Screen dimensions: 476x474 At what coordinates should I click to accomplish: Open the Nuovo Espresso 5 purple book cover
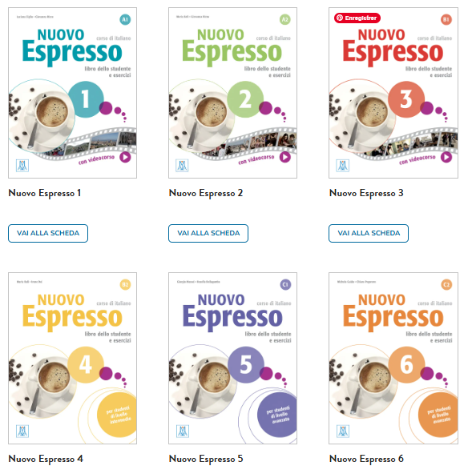[233, 358]
